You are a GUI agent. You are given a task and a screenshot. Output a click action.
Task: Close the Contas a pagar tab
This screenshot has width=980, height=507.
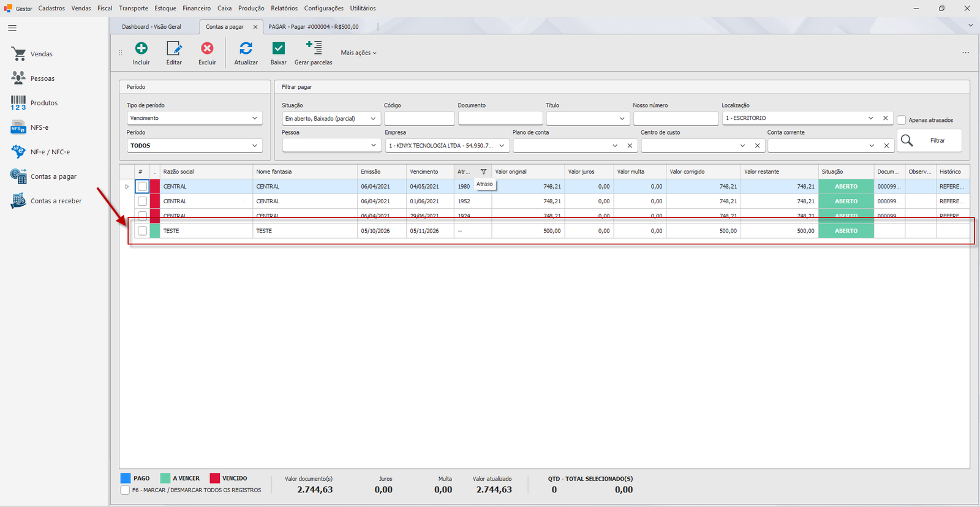255,27
